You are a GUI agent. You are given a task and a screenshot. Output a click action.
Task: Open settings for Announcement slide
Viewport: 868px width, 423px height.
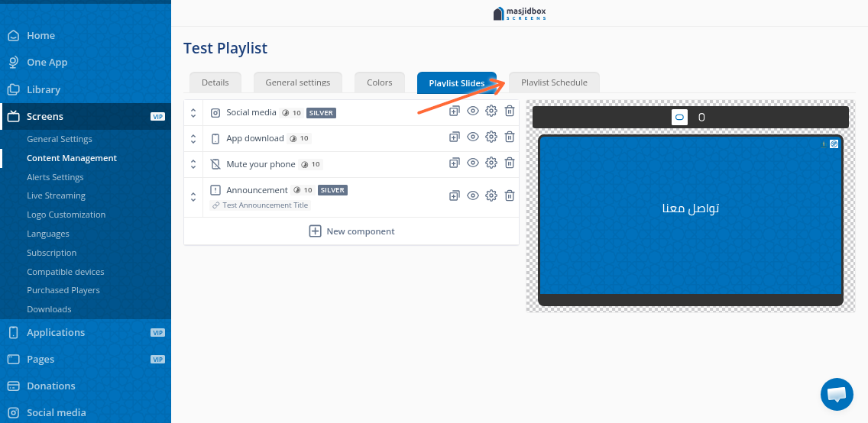[x=491, y=195]
